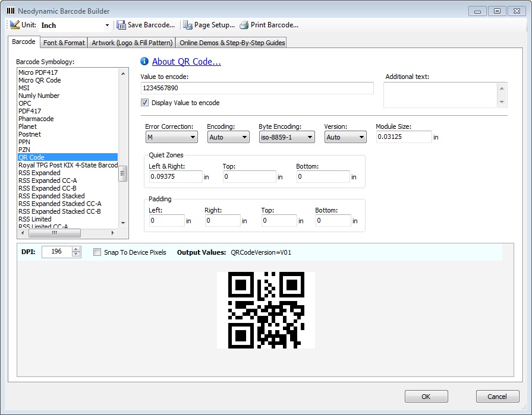Follow the About QR Code link

coord(187,61)
